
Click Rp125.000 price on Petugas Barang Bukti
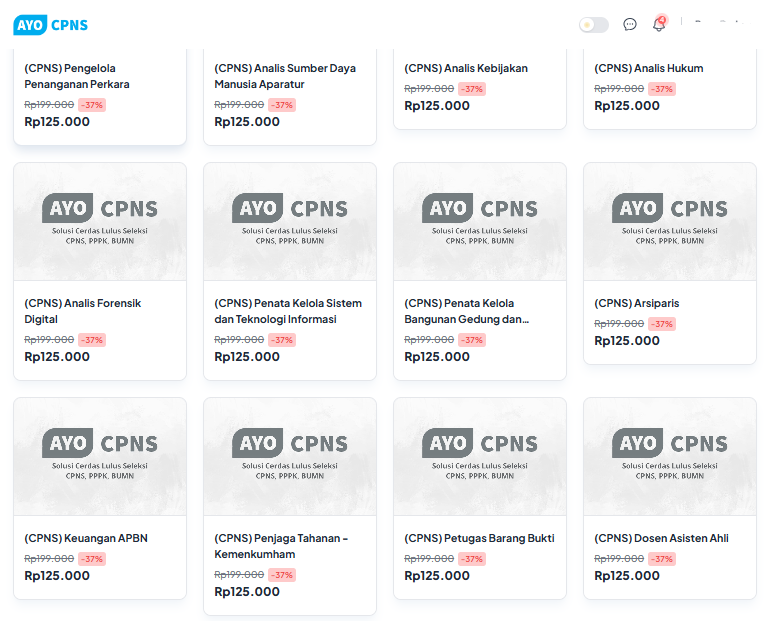436,576
